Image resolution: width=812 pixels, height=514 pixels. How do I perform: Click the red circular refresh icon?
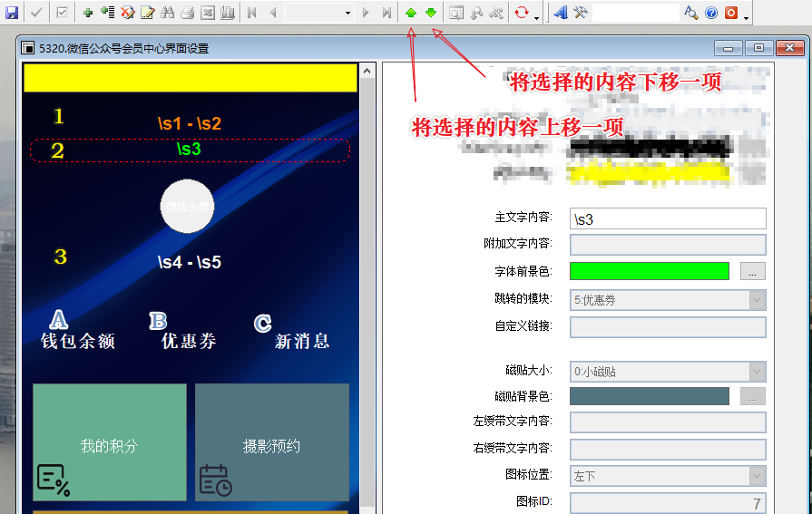(x=522, y=13)
